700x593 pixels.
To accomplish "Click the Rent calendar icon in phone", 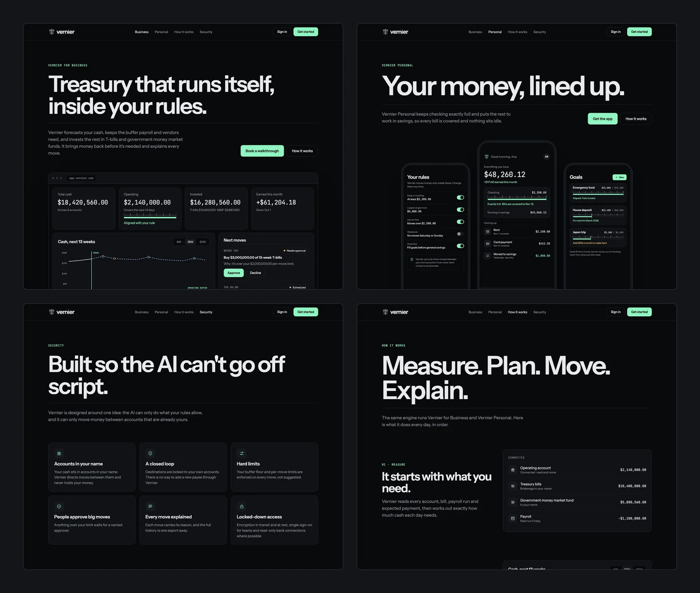I will (488, 232).
